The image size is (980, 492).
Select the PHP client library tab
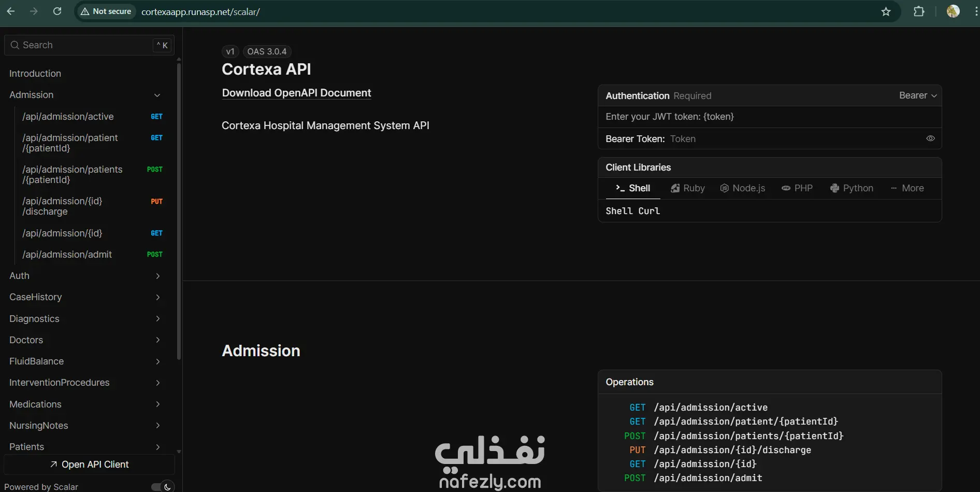[797, 188]
